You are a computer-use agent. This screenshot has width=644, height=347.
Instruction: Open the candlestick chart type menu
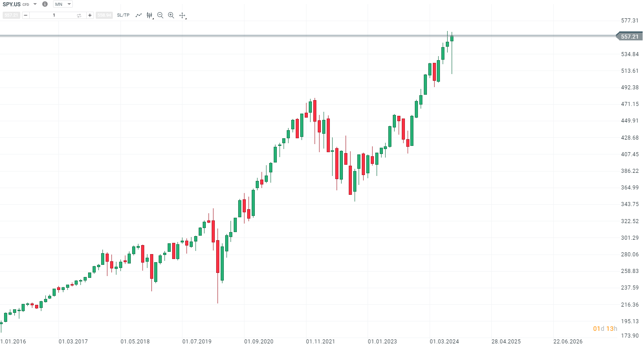click(x=150, y=15)
